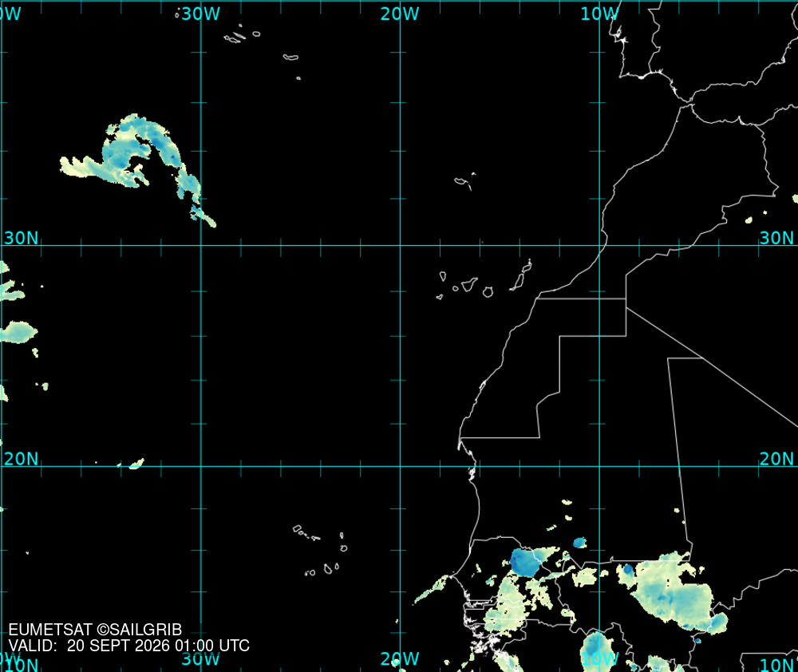
Task: Click the EUMETSAT ©SAILGRIB copyright text
Action: (x=95, y=630)
